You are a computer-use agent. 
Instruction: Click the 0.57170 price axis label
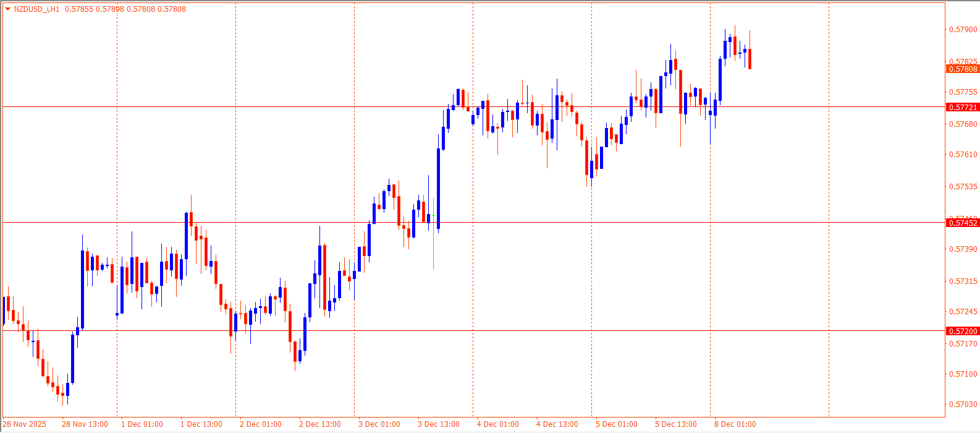coord(963,344)
